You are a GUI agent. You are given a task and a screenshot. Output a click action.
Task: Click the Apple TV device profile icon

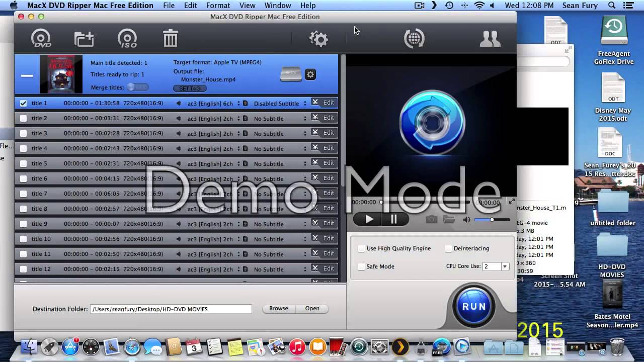pos(291,74)
